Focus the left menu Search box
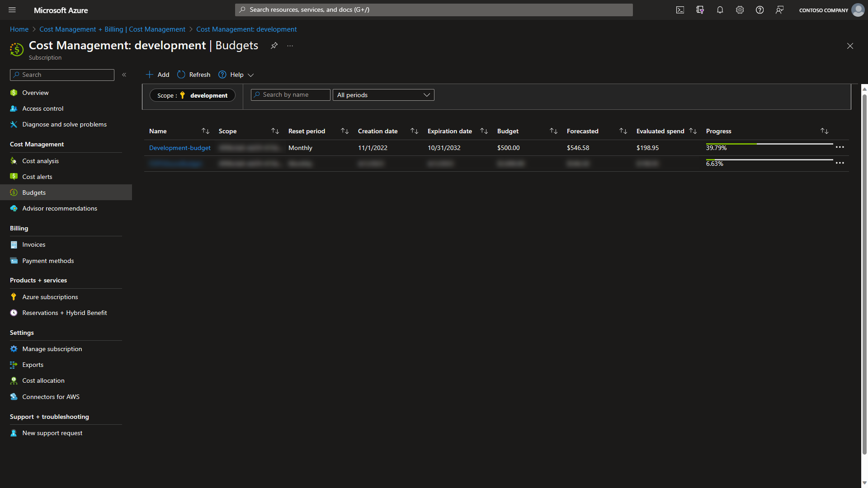 tap(62, 75)
